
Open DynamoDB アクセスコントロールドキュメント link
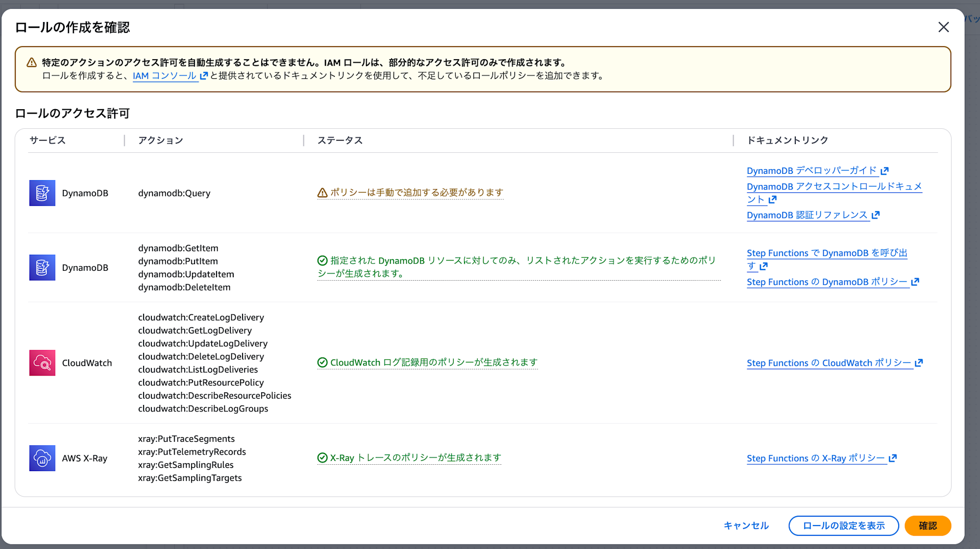(834, 187)
